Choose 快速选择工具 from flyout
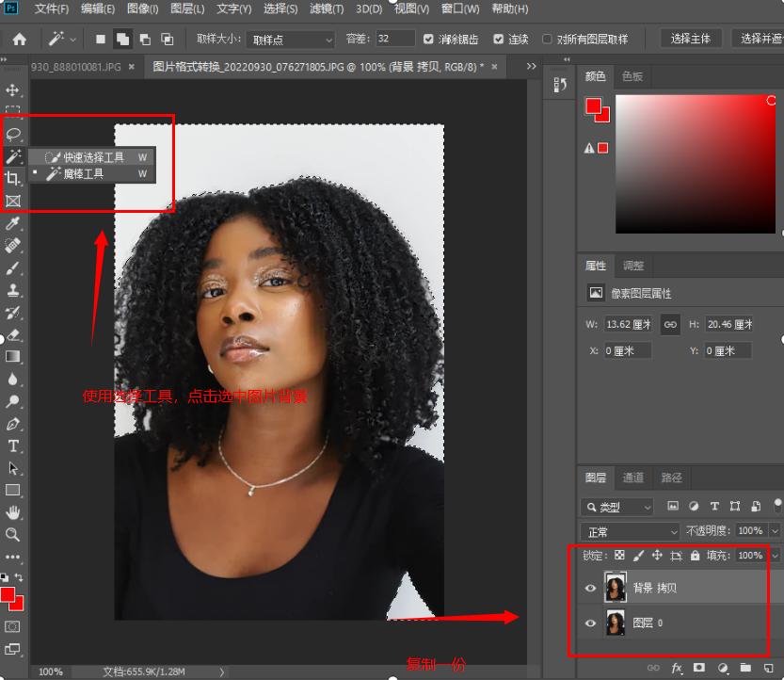784x680 pixels. point(93,157)
